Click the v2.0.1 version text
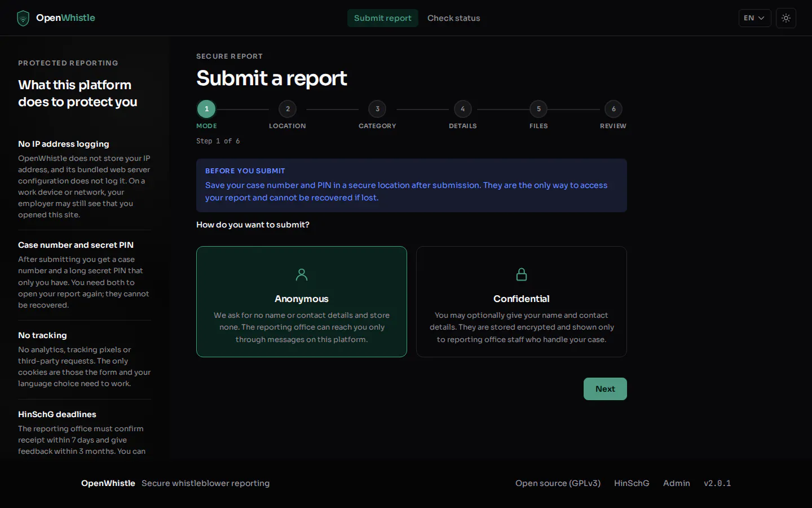This screenshot has height=508, width=812. click(x=717, y=483)
